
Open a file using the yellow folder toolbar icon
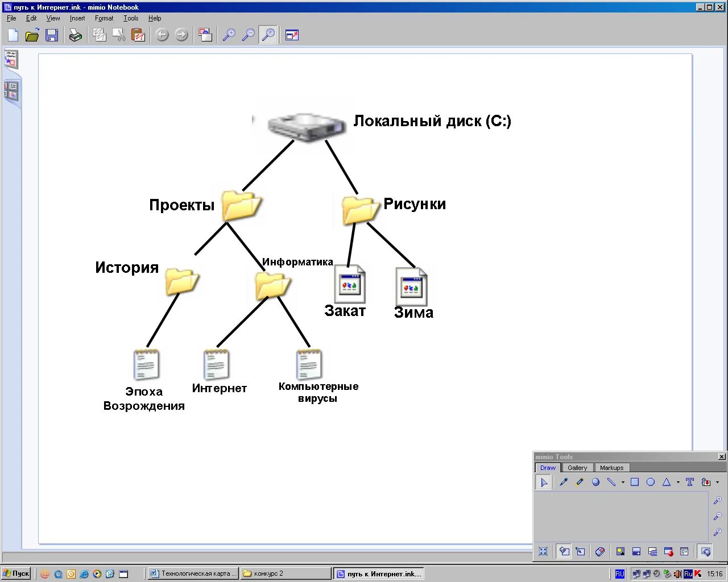(32, 35)
